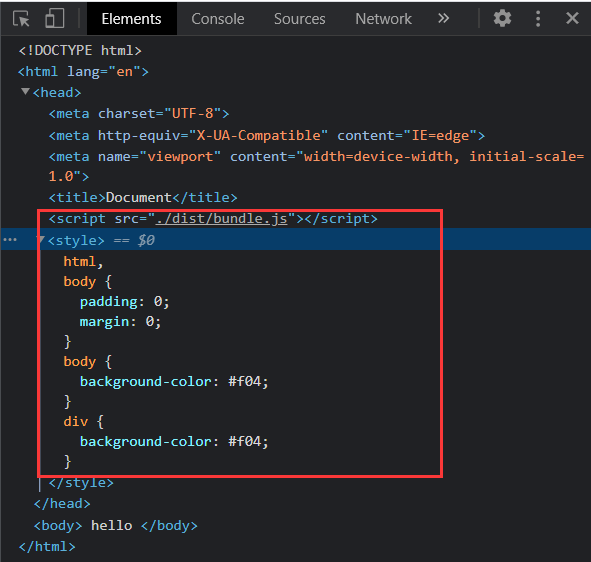Select the meta name viewport node

pos(316,166)
